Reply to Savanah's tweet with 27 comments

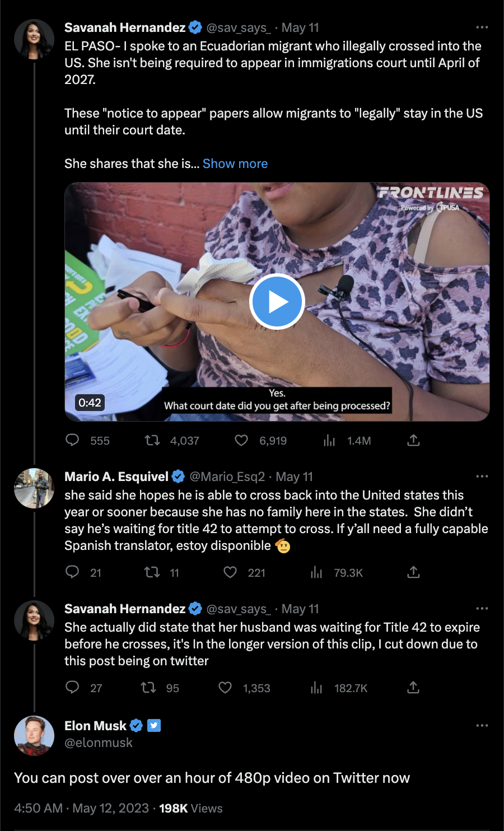pyautogui.click(x=72, y=688)
